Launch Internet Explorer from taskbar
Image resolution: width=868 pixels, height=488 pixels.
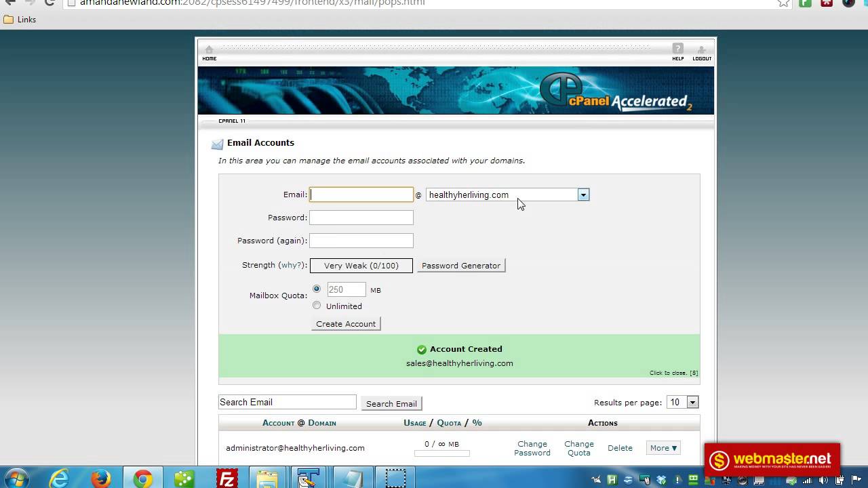(x=60, y=479)
